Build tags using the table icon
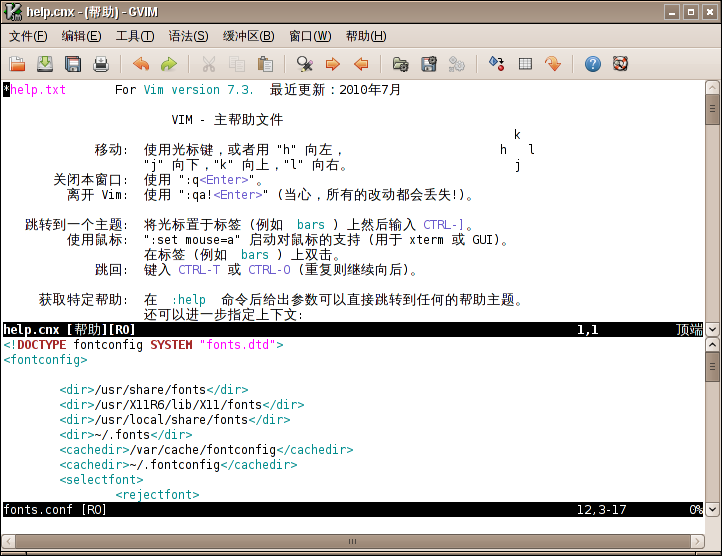Screen dimensions: 722x556 (x=525, y=64)
